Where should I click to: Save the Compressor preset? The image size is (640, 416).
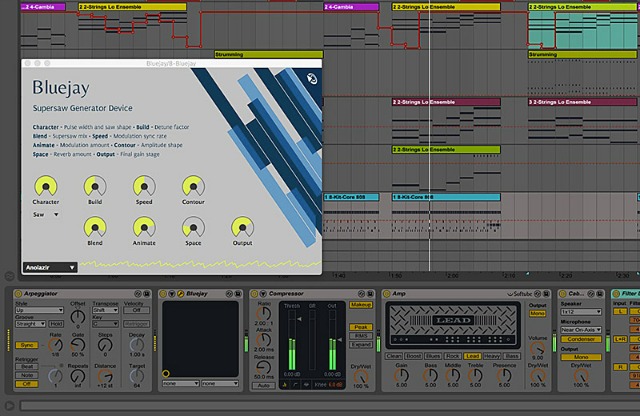pyautogui.click(x=370, y=294)
